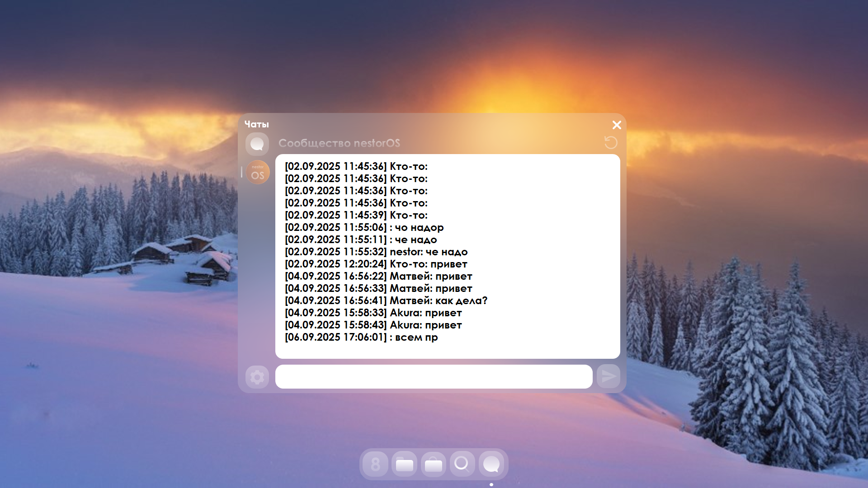Click the Чаты window title
868x488 pixels.
pyautogui.click(x=256, y=124)
